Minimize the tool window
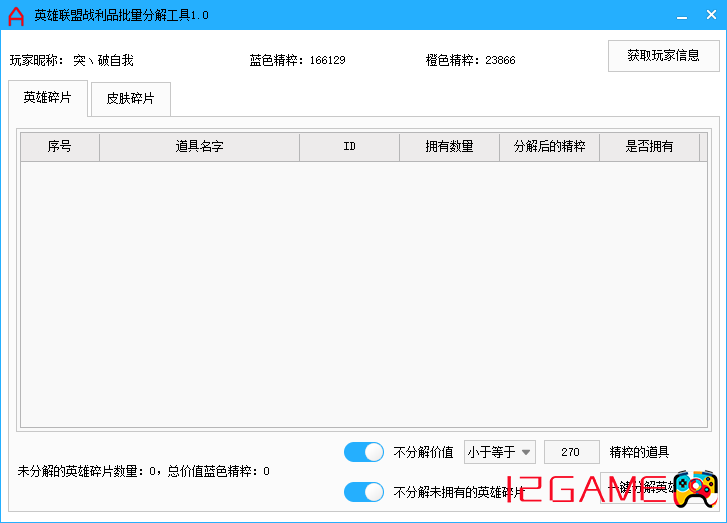 (682, 16)
